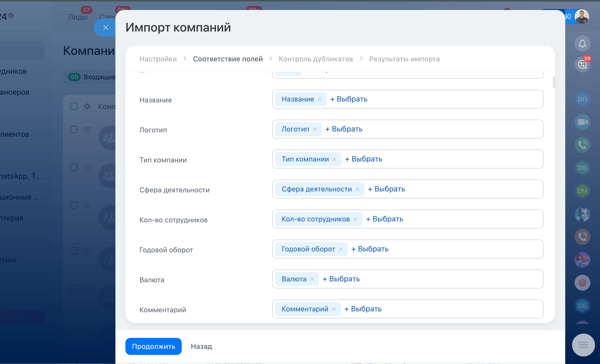This screenshot has height=364, width=600.
Task: Click the Назад link
Action: pos(201,346)
